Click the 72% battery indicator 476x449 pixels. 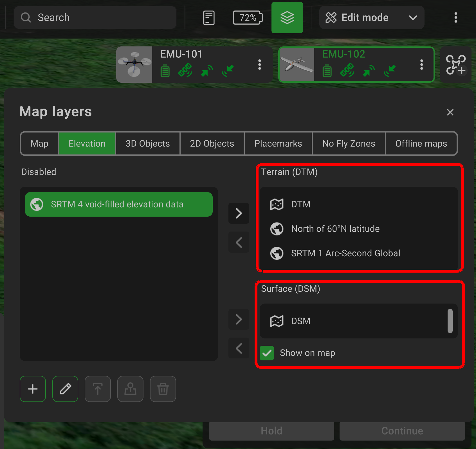click(x=248, y=18)
